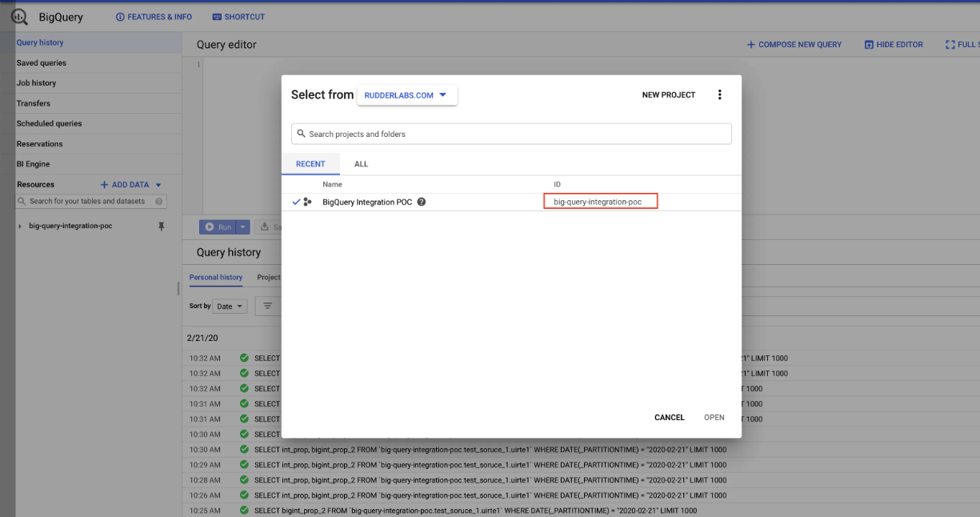980x517 pixels.
Task: Click the Hide Editor icon
Action: tap(869, 45)
